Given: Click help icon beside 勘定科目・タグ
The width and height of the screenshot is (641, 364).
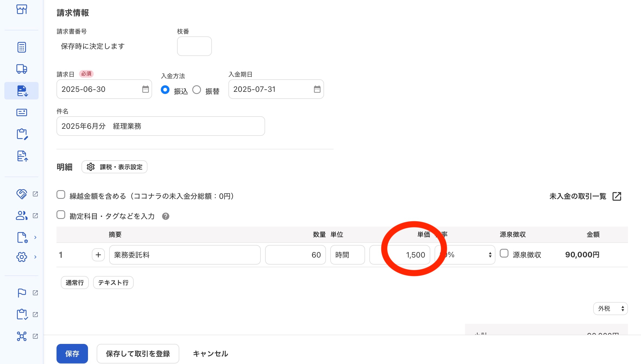Looking at the screenshot, I should [165, 216].
